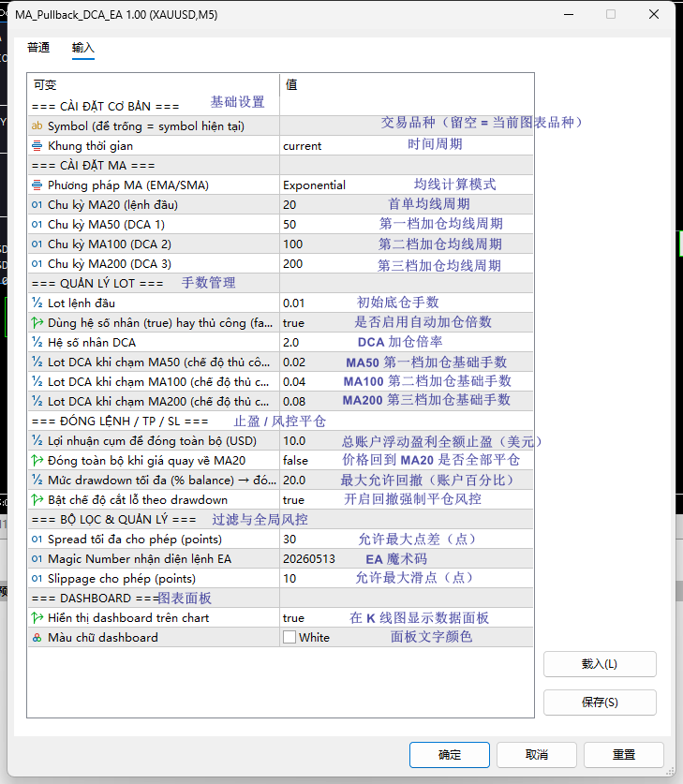Switch to the 普通 tab

[38, 48]
